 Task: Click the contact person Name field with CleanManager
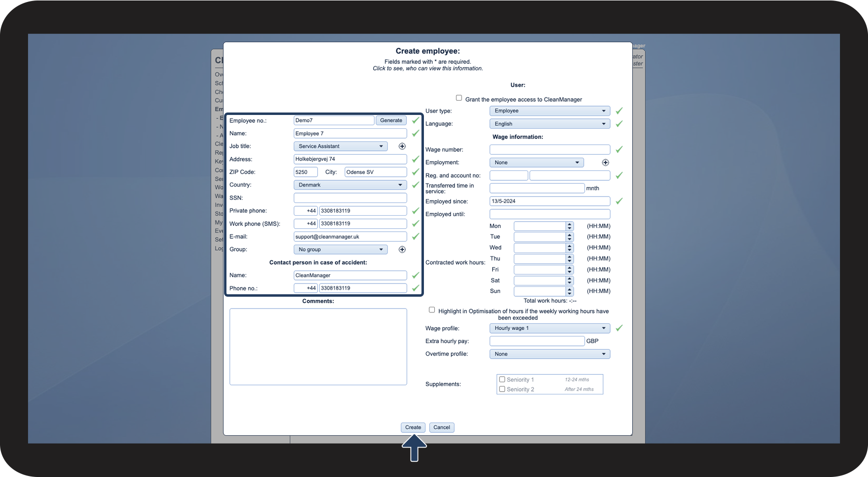click(x=350, y=276)
